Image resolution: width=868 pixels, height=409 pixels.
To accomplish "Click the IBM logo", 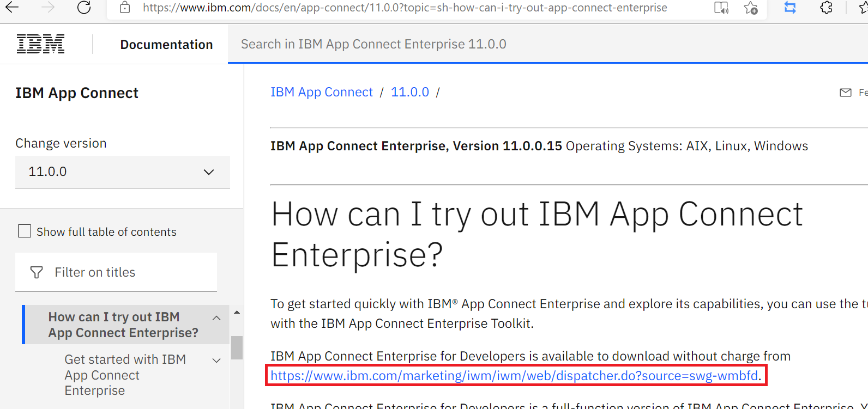I will coord(40,44).
